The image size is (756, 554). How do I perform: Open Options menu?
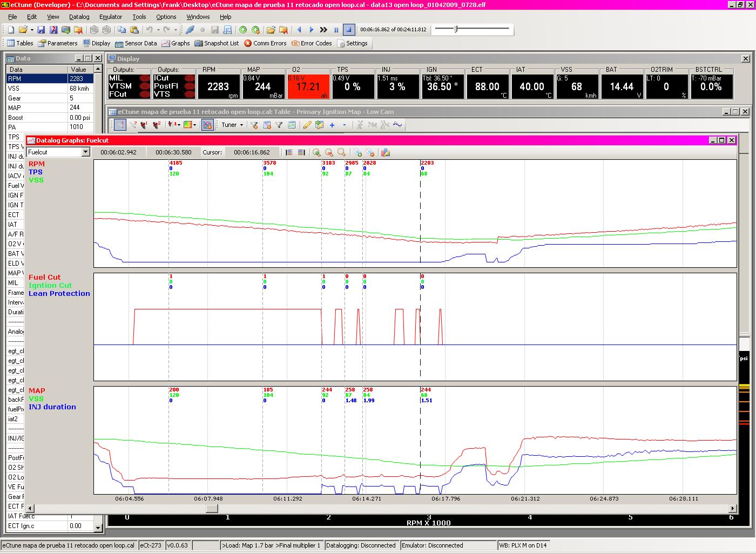[x=166, y=17]
